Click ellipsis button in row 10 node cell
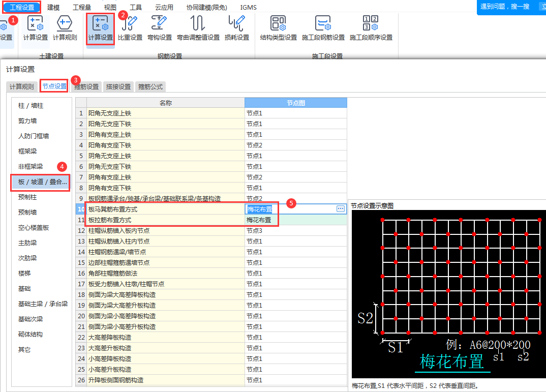Image resolution: width=546 pixels, height=392 pixels. 341,208
